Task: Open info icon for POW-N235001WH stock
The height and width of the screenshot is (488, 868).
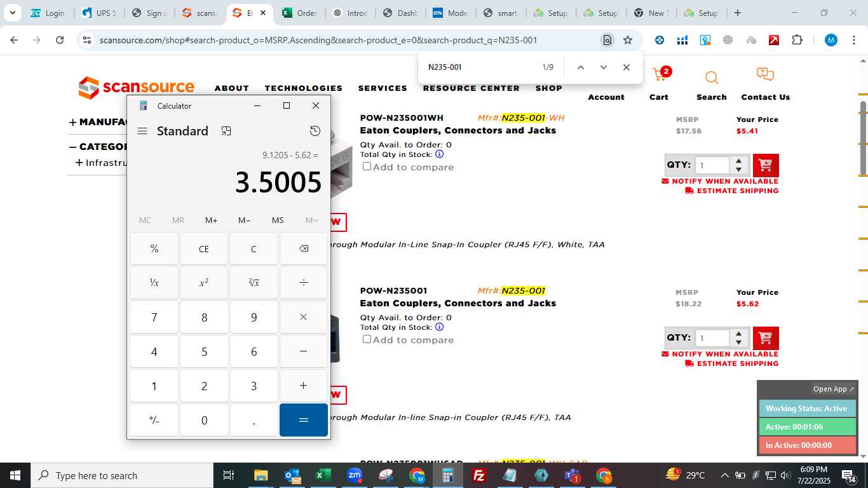Action: (x=439, y=154)
